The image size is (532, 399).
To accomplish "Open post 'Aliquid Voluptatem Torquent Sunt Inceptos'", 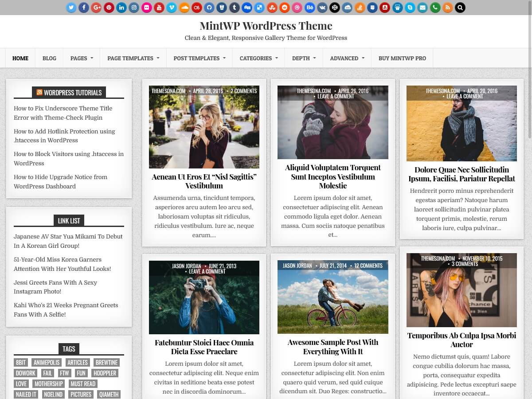I will coord(333,176).
